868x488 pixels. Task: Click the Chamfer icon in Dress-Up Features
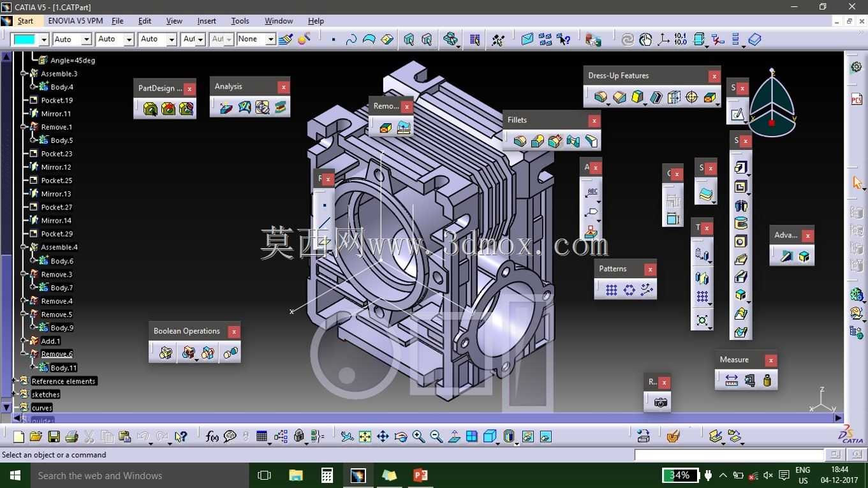tap(619, 97)
